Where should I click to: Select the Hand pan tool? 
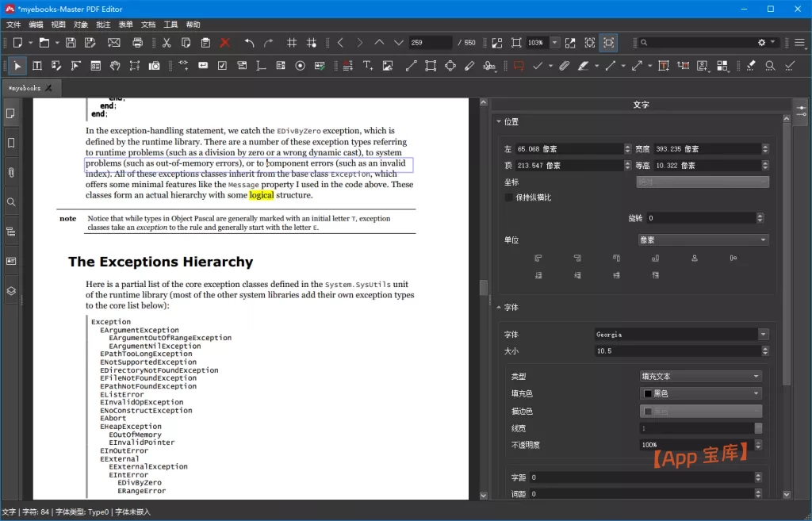pyautogui.click(x=115, y=66)
